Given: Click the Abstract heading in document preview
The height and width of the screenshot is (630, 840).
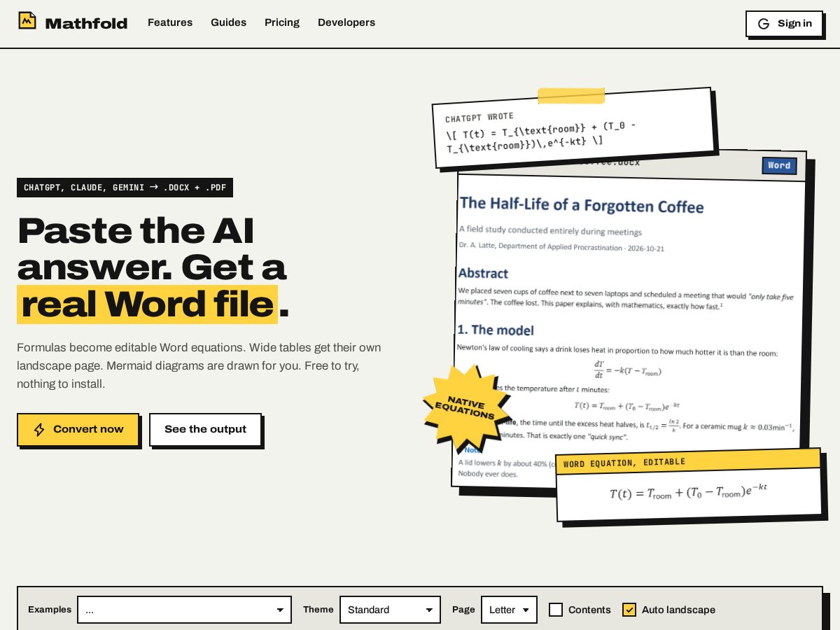Looking at the screenshot, I should click(483, 273).
